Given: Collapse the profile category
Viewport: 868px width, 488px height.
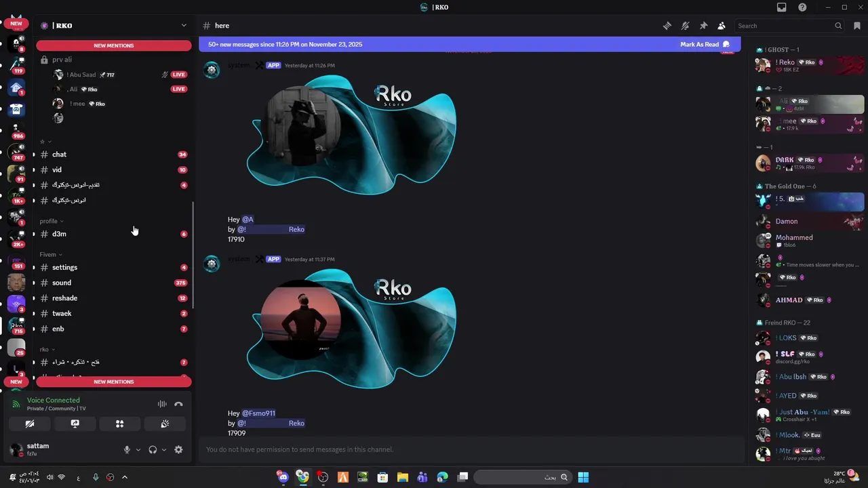Looking at the screenshot, I should click(x=52, y=221).
